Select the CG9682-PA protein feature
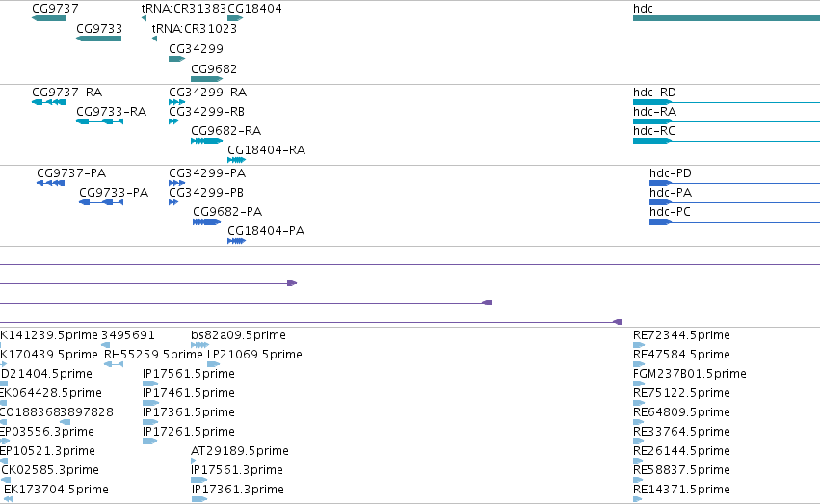The image size is (820, 504). 206,223
